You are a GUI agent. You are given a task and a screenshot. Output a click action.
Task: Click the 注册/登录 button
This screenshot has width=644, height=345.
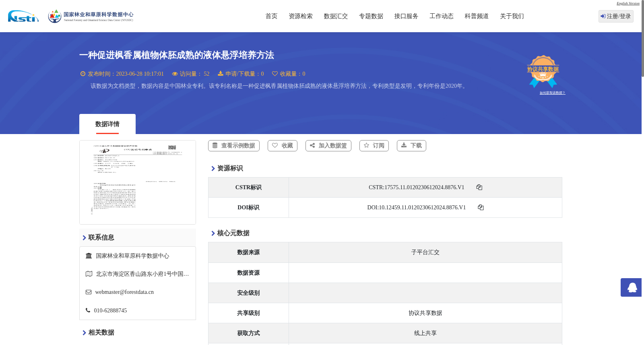coord(616,16)
